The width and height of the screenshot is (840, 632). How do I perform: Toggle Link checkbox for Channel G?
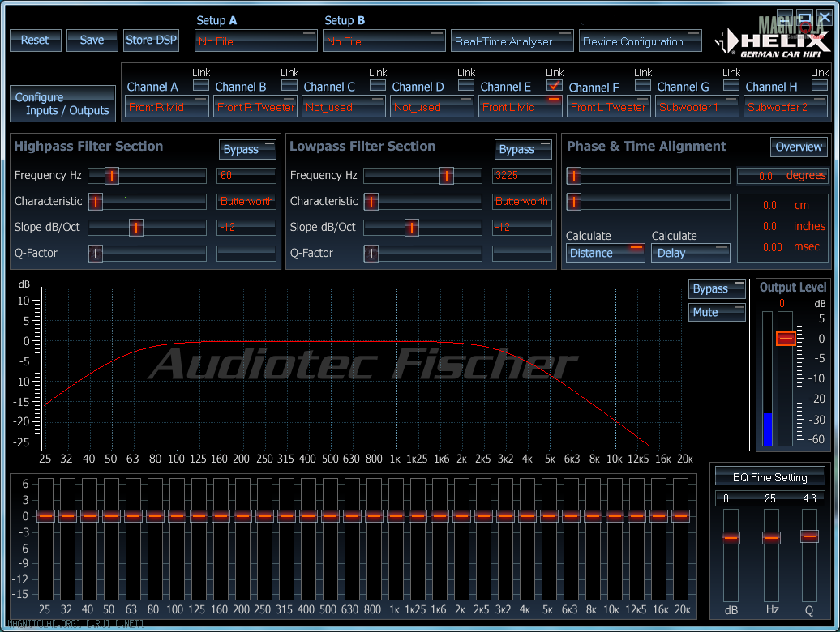click(731, 85)
